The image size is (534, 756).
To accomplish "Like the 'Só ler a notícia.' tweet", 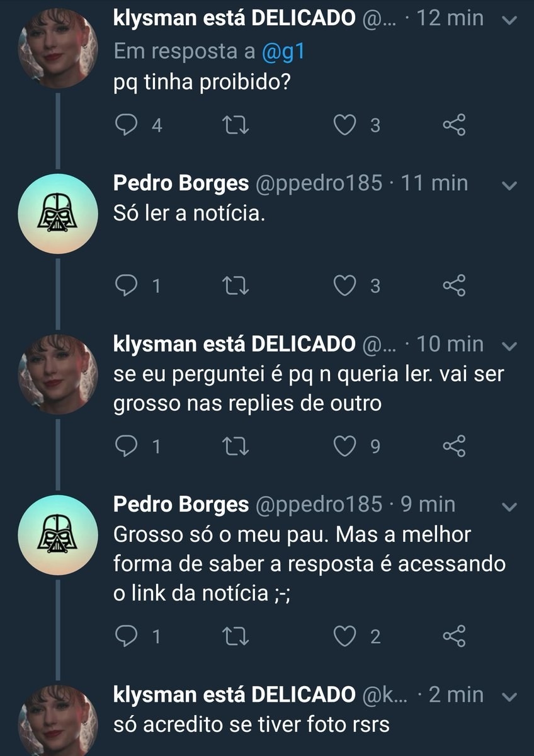I will [x=344, y=286].
